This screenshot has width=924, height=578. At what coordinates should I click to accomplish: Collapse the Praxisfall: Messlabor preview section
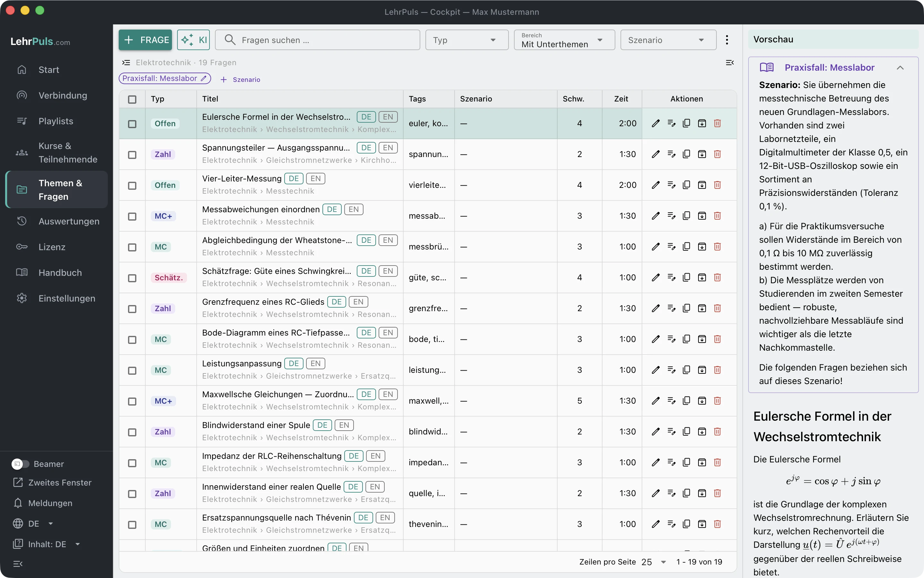(x=900, y=68)
